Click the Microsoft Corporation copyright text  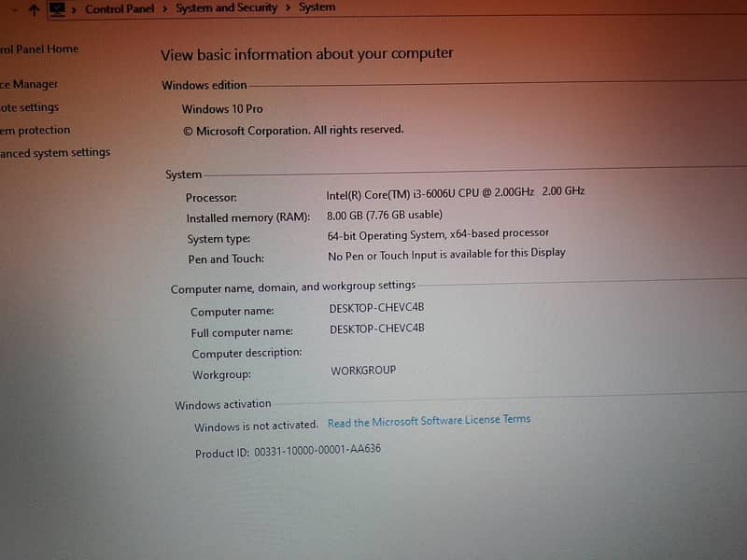click(293, 130)
